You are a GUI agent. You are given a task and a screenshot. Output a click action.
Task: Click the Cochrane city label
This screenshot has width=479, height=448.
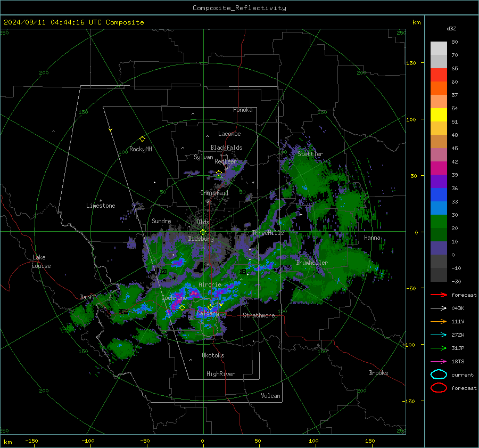click(x=174, y=298)
